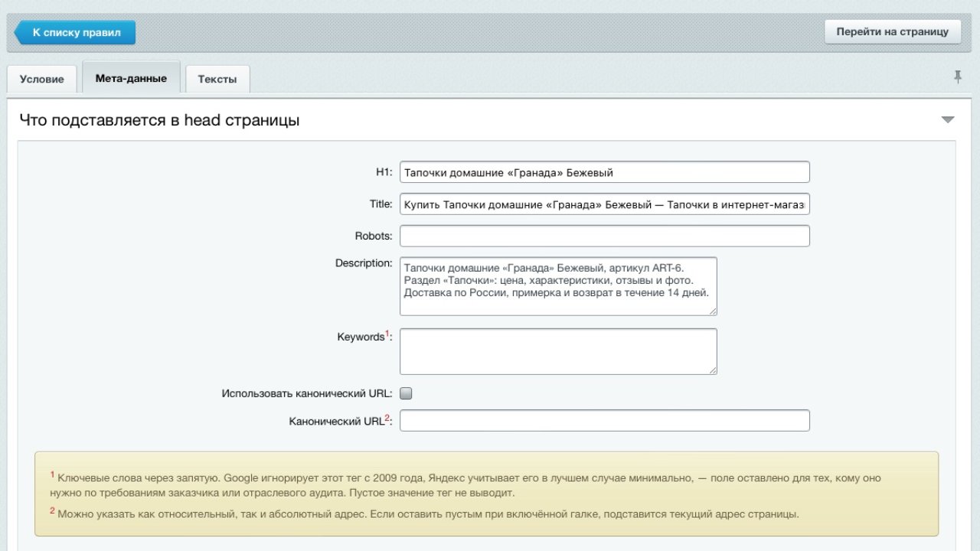The width and height of the screenshot is (980, 551).
Task: Click footnote 1 about 'Ключевые слова через запятую'
Action: [465, 485]
